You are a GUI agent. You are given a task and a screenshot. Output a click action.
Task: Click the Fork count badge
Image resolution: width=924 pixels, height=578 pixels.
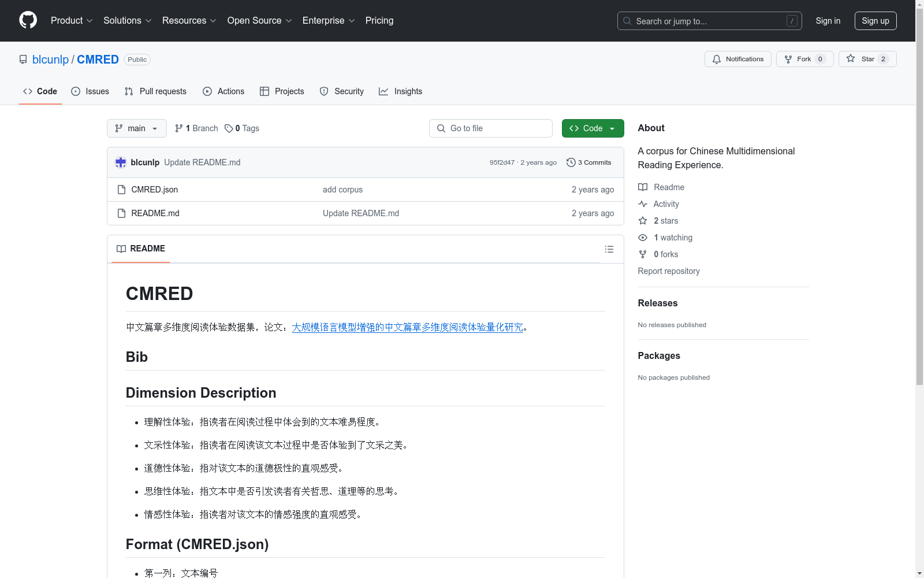820,59
